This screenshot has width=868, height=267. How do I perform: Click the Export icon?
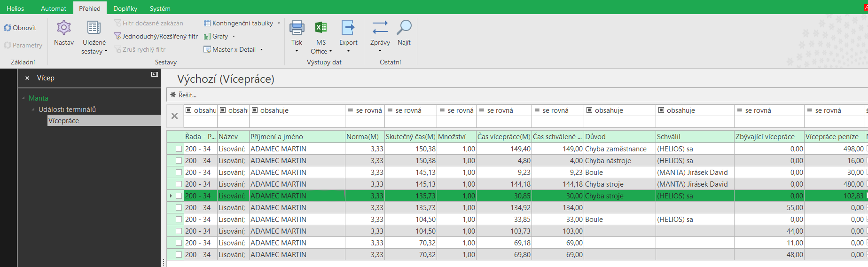click(348, 28)
